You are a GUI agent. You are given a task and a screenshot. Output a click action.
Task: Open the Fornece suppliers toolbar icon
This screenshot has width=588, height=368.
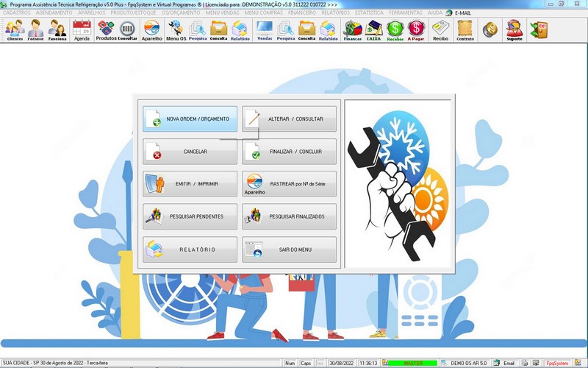35,30
